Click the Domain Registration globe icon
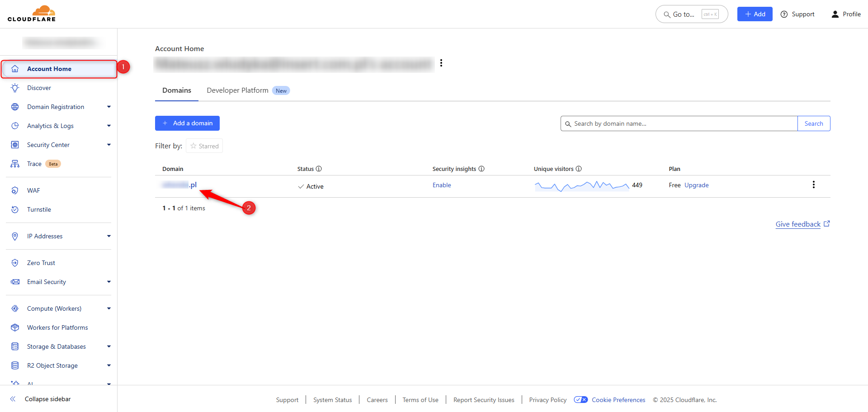 (x=15, y=107)
